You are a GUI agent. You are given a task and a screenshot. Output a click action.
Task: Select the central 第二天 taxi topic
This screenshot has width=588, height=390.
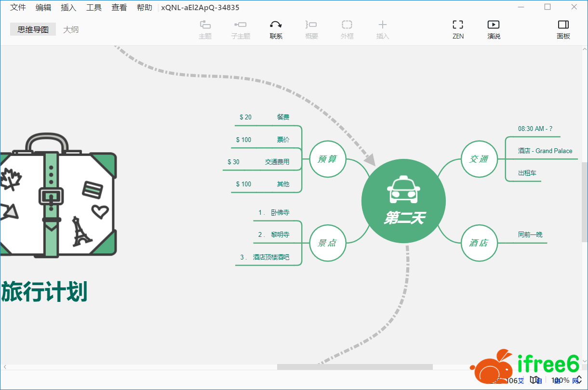[x=403, y=201]
